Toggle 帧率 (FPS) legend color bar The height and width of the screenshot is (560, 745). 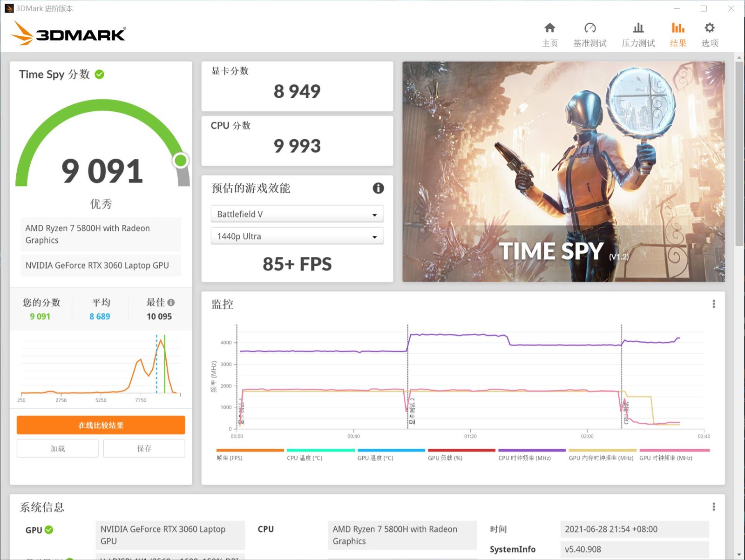click(250, 450)
